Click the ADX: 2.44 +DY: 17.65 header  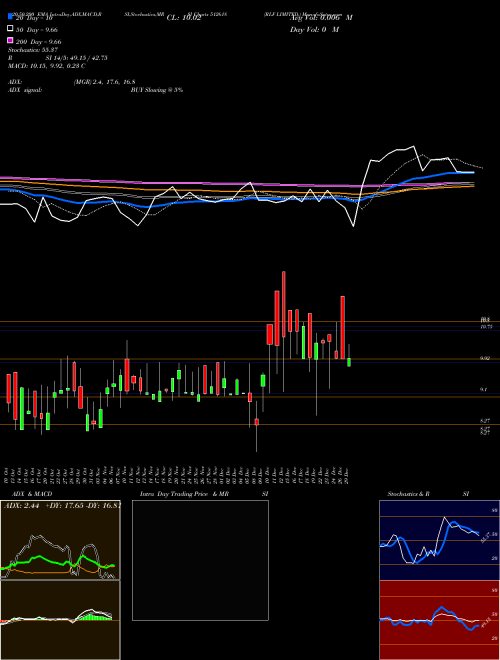click(x=62, y=506)
